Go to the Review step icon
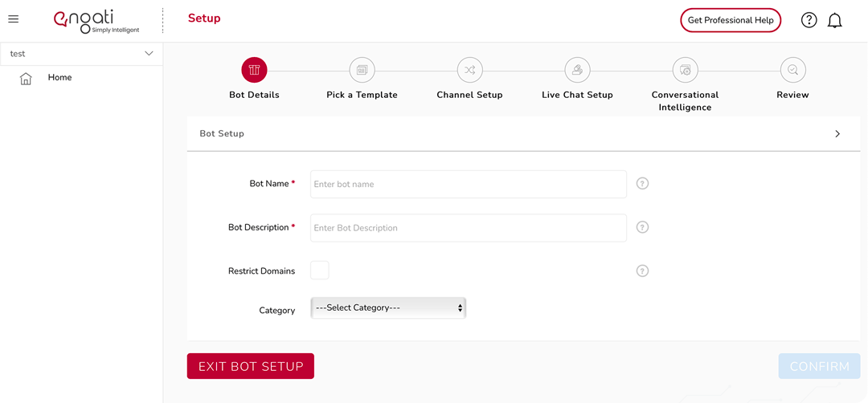The height and width of the screenshot is (403, 868). 792,70
